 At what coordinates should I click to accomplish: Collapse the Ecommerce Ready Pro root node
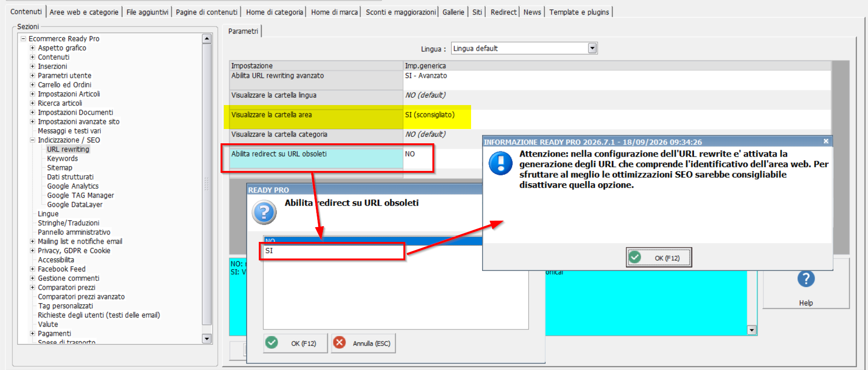click(23, 39)
